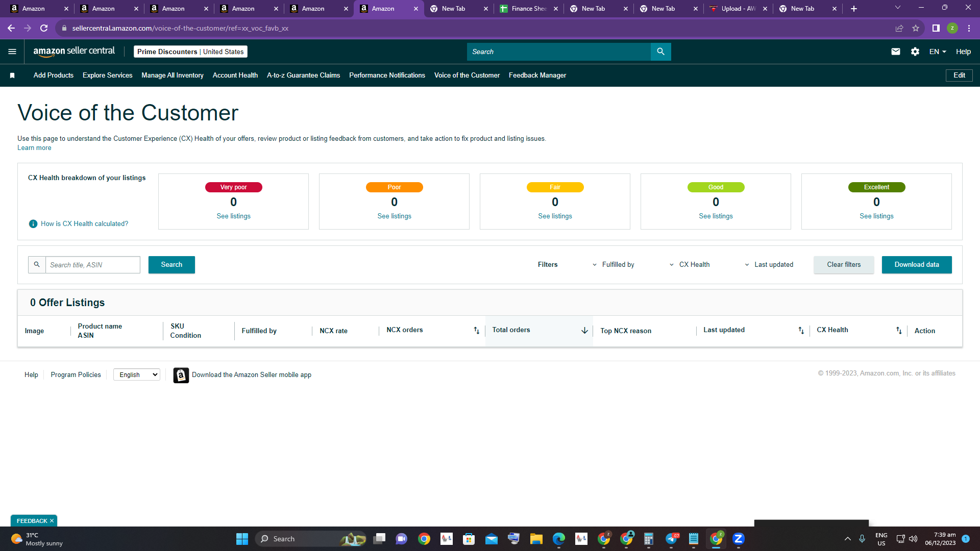Open the settings gear icon
Screen dimensions: 980x551
pyautogui.click(x=915, y=52)
